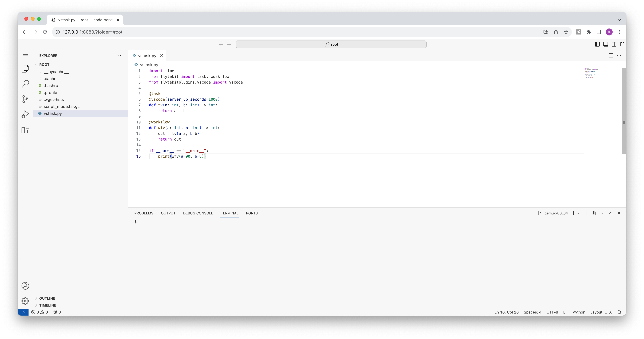644x339 pixels.
Task: Go back in editor navigation history
Action: 221,44
